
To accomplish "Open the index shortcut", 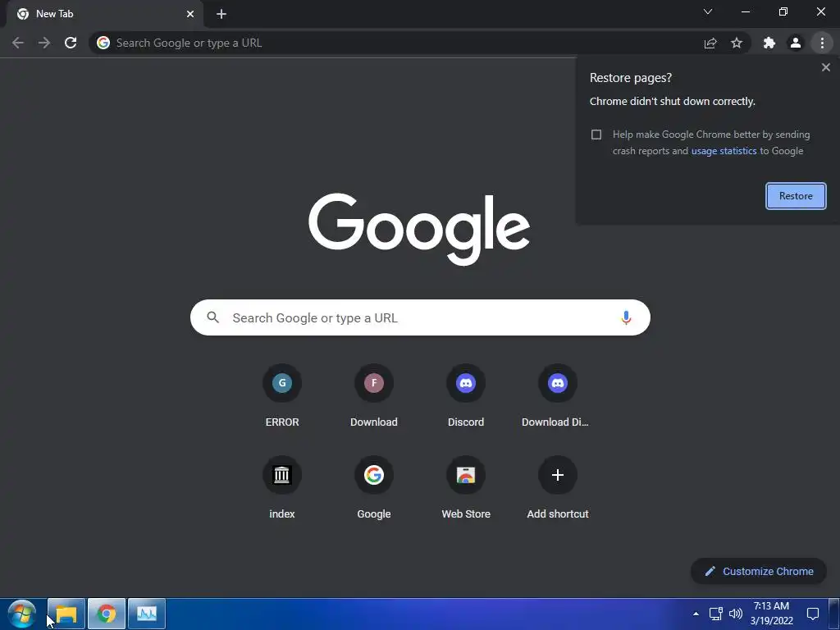I will (x=282, y=488).
